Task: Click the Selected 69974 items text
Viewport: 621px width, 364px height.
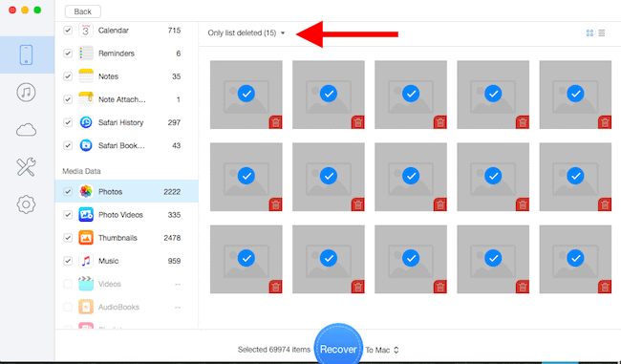Action: coord(273,350)
